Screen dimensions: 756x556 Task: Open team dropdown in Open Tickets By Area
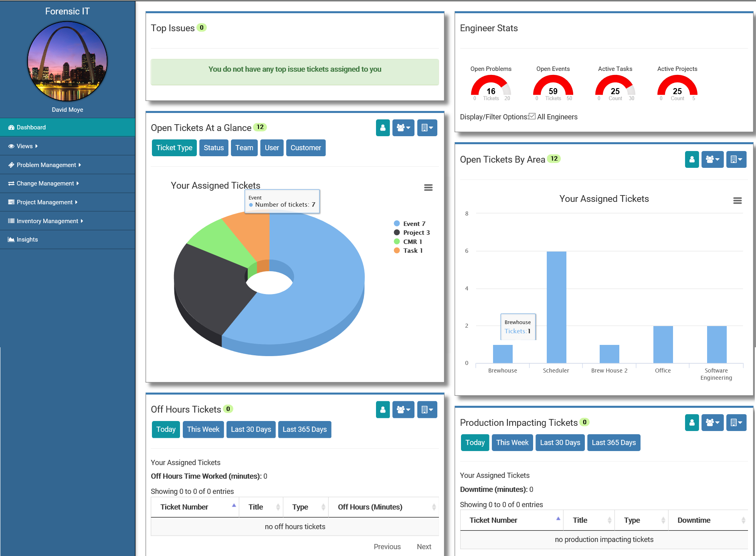click(712, 159)
